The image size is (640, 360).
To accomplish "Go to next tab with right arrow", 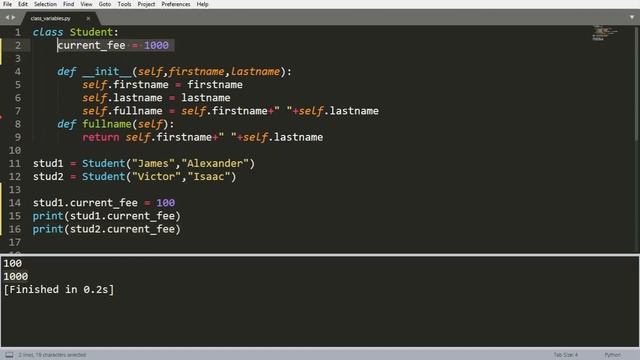I will click(13, 18).
